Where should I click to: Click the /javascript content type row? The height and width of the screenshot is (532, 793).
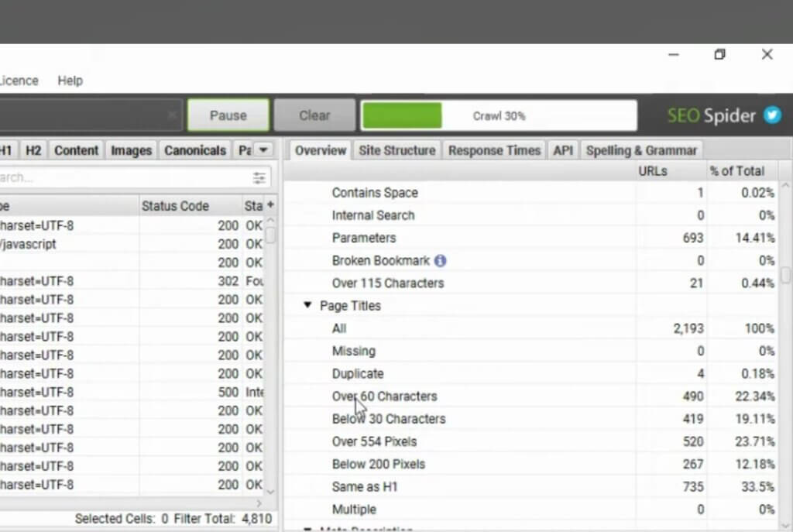pos(132,244)
